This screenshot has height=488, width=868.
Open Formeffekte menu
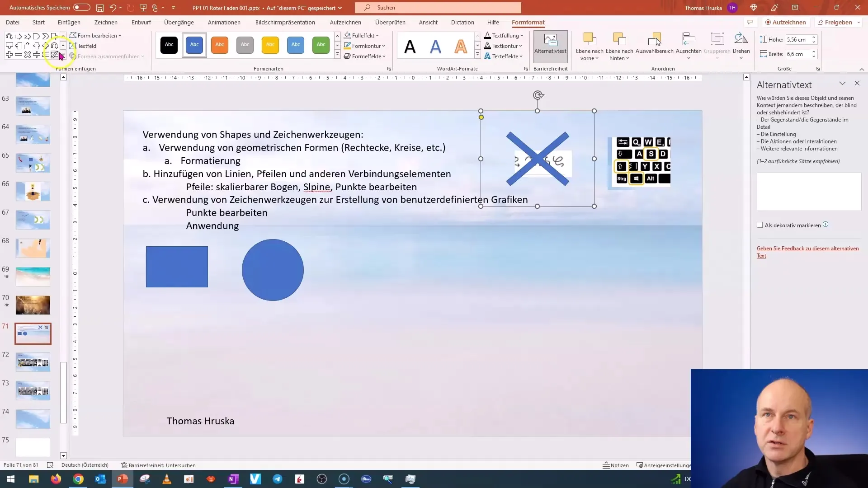(x=365, y=56)
